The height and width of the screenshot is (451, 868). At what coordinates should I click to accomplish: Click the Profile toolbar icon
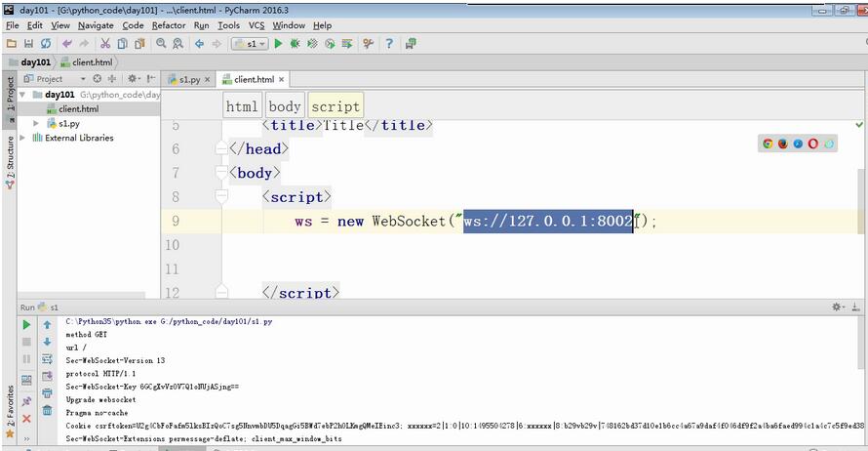pyautogui.click(x=330, y=43)
